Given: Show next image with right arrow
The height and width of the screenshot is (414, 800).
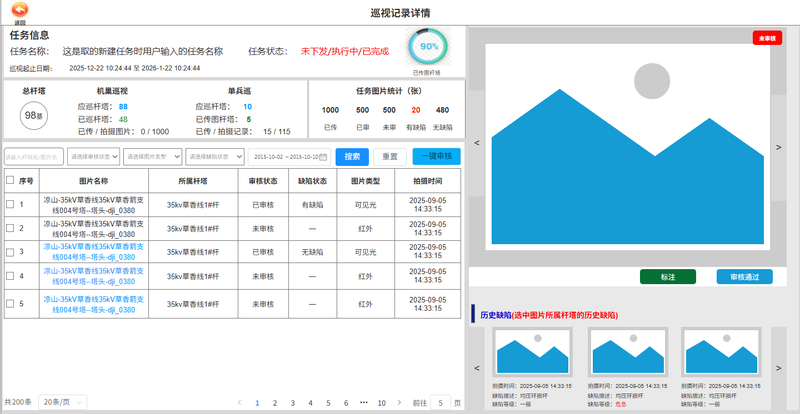Looking at the screenshot, I should tap(779, 147).
